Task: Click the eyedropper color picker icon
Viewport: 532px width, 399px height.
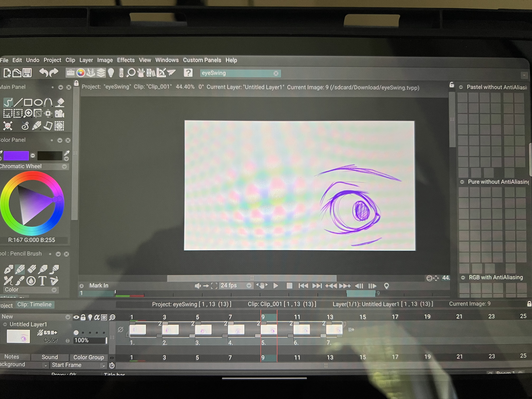Action: [67, 153]
